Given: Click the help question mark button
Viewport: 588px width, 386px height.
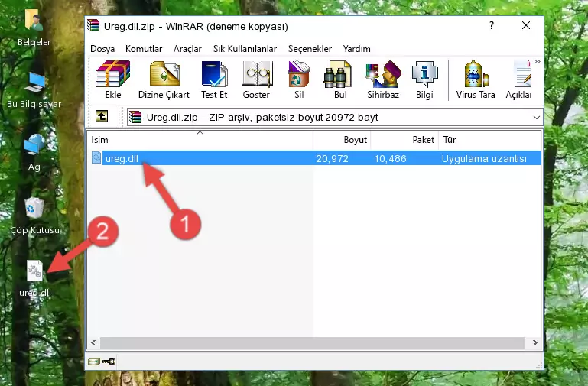Looking at the screenshot, I should click(491, 25).
